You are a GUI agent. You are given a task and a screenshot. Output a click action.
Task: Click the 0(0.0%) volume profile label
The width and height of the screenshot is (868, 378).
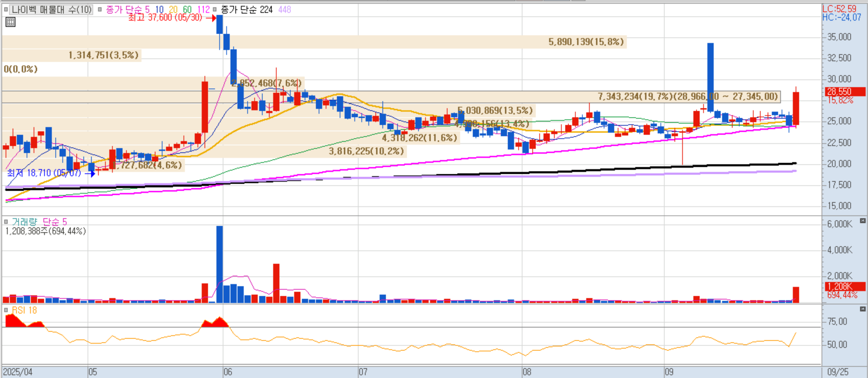tap(21, 69)
